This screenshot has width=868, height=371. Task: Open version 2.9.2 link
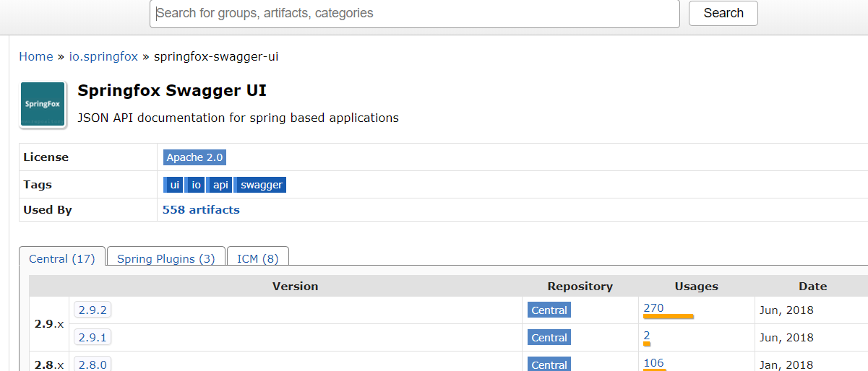point(93,310)
